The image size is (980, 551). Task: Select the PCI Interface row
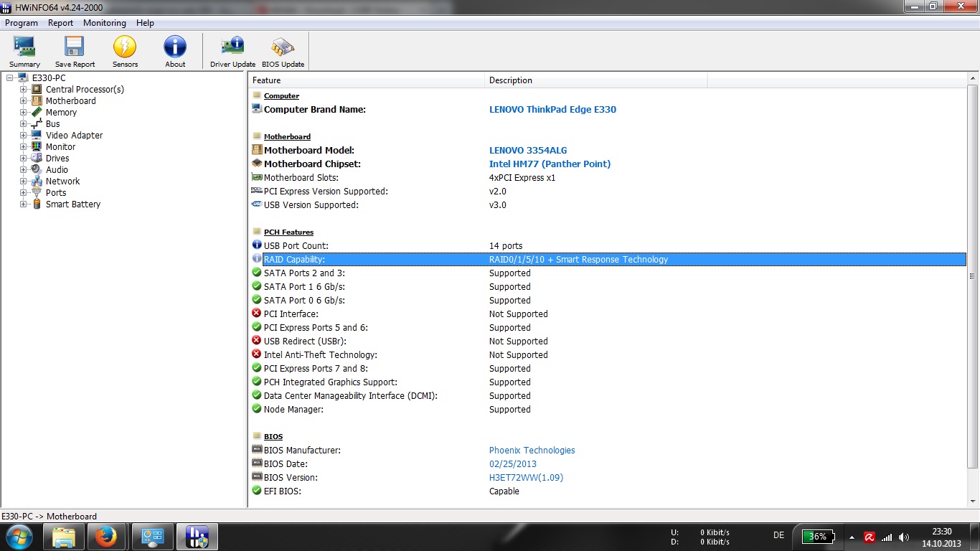[x=608, y=314]
